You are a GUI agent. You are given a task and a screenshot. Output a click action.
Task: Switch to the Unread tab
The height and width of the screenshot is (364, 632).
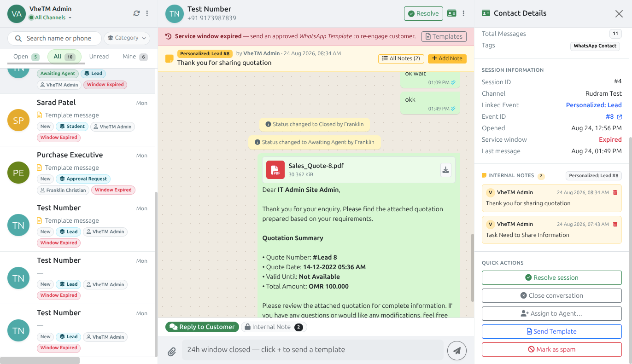click(99, 57)
